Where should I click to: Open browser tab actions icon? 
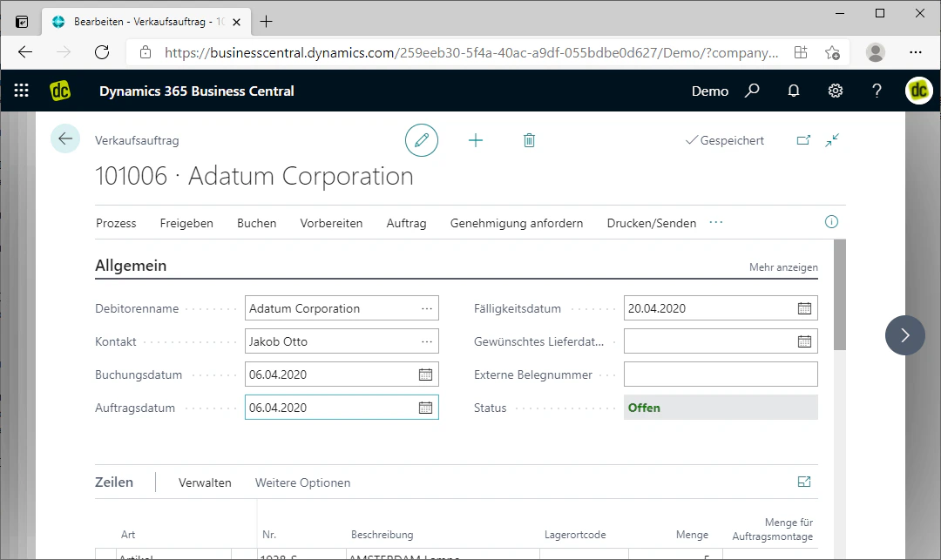click(22, 22)
